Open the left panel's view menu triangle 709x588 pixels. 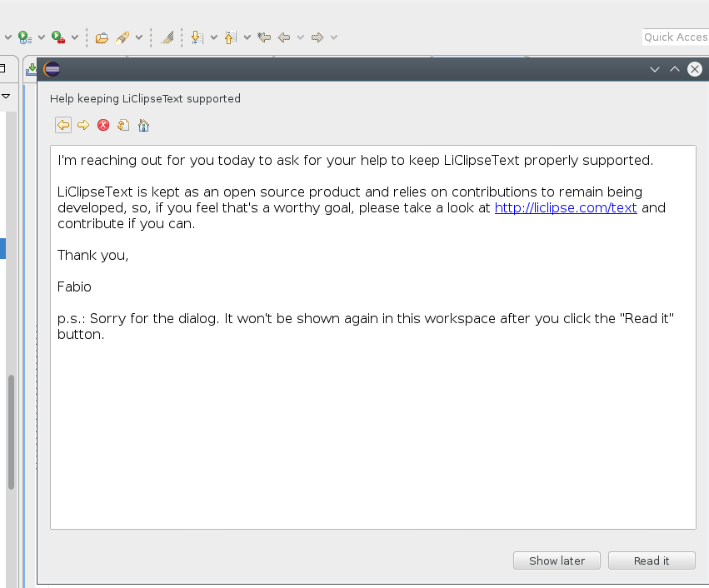tap(6, 96)
